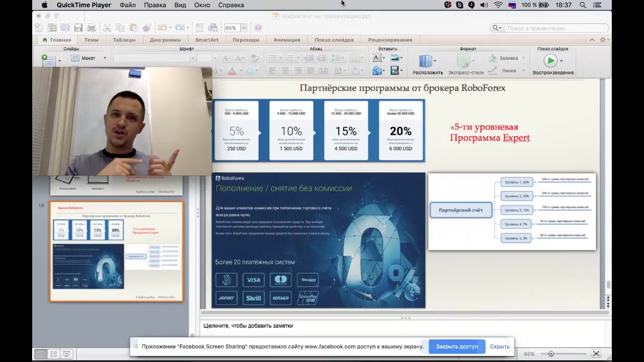Click the Wi-Fi icon in menu bar
The width and height of the screenshot is (644, 362).
[x=498, y=5]
